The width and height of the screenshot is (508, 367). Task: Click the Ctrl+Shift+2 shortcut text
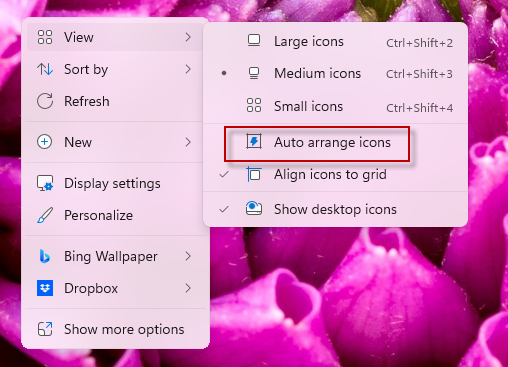click(419, 43)
